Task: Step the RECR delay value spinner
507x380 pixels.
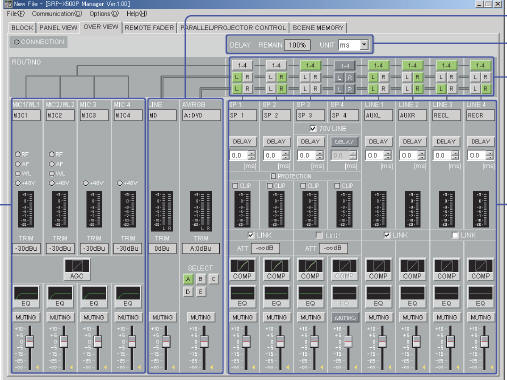Action: (490, 155)
